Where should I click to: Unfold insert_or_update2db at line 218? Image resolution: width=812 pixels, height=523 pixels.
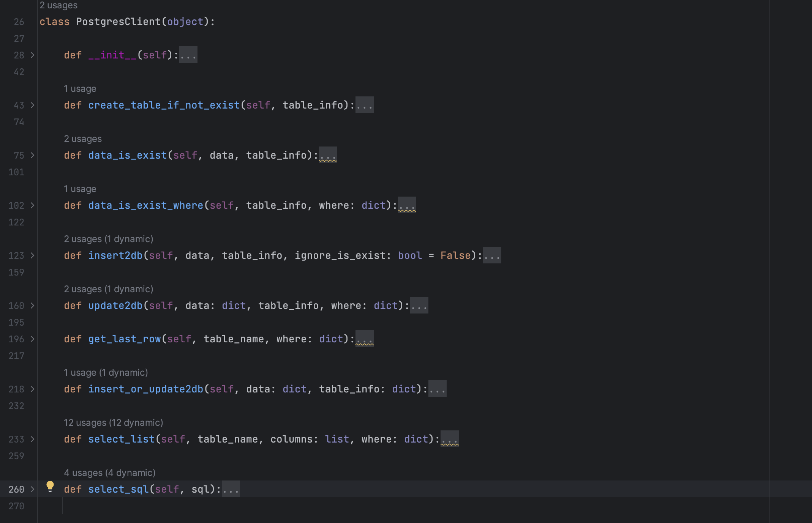click(32, 389)
